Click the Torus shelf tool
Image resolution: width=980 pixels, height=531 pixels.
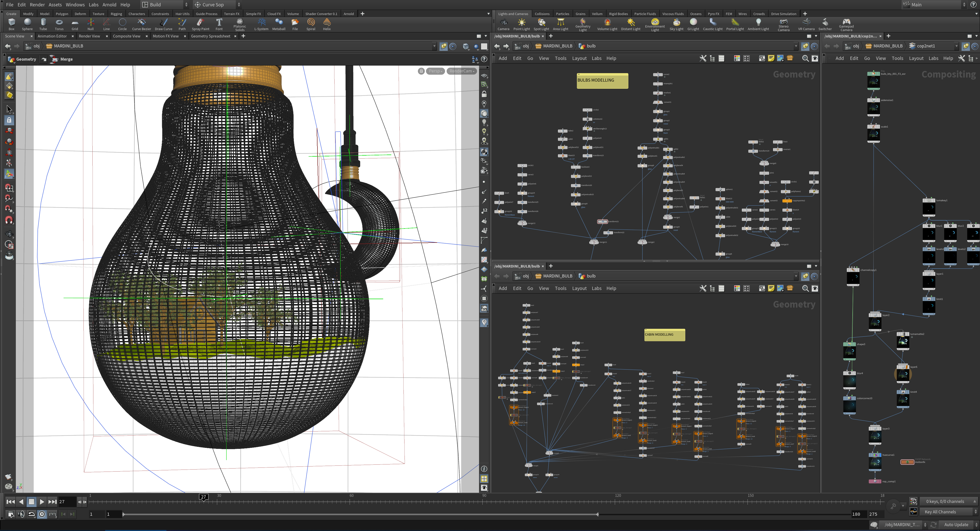click(59, 24)
